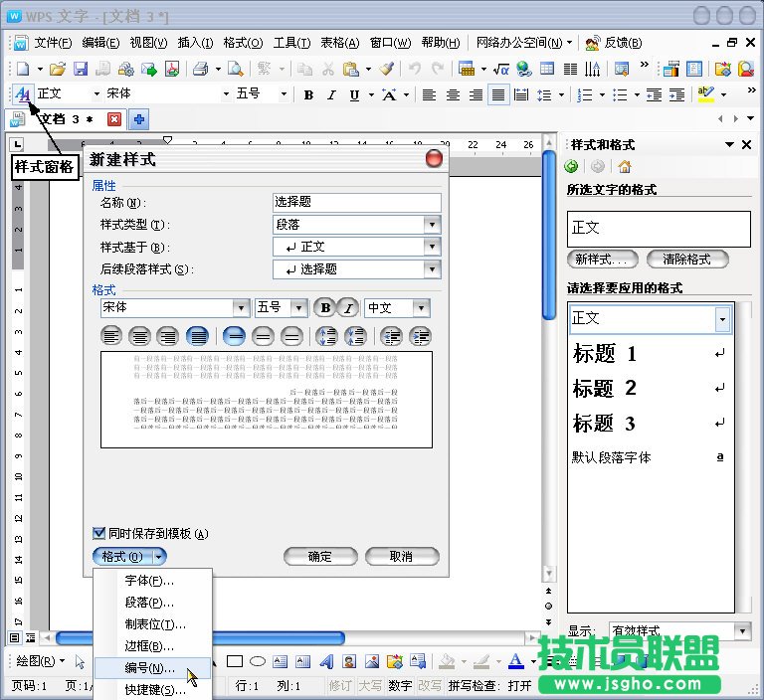Toggle Italic button in the 新建样式 dialog
The height and width of the screenshot is (700, 764).
click(348, 308)
